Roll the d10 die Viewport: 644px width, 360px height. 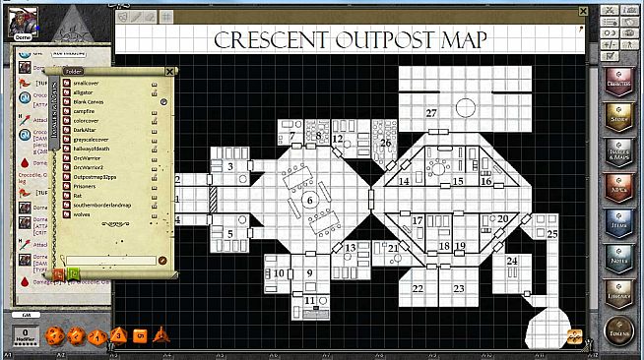pyautogui.click(x=97, y=337)
